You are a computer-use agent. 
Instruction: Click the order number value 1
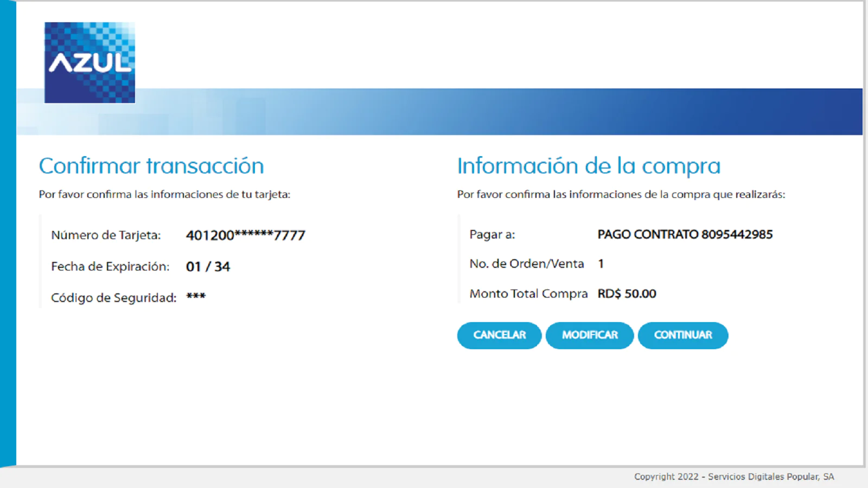(601, 264)
